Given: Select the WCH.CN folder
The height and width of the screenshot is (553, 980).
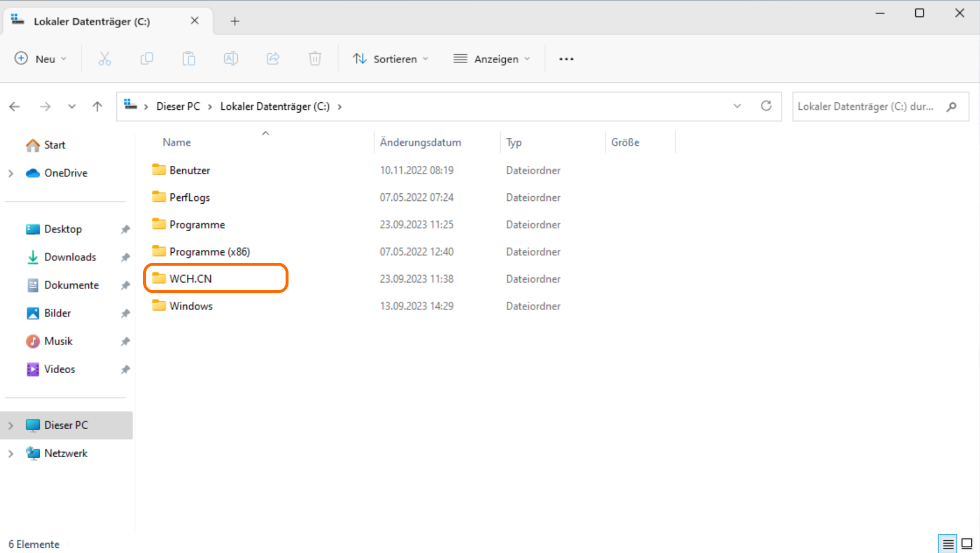Looking at the screenshot, I should coord(191,279).
